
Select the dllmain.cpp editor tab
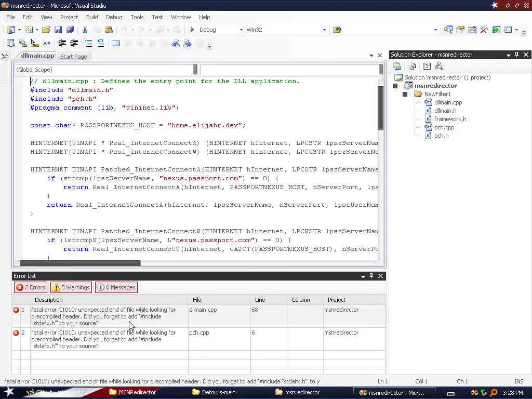point(37,56)
